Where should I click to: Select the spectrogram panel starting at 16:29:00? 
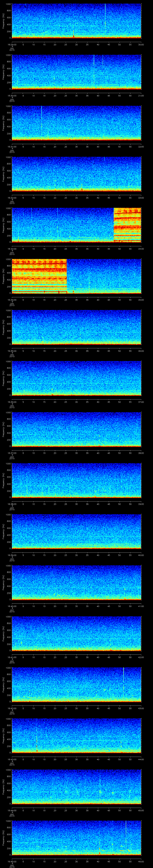(x=76, y=21)
